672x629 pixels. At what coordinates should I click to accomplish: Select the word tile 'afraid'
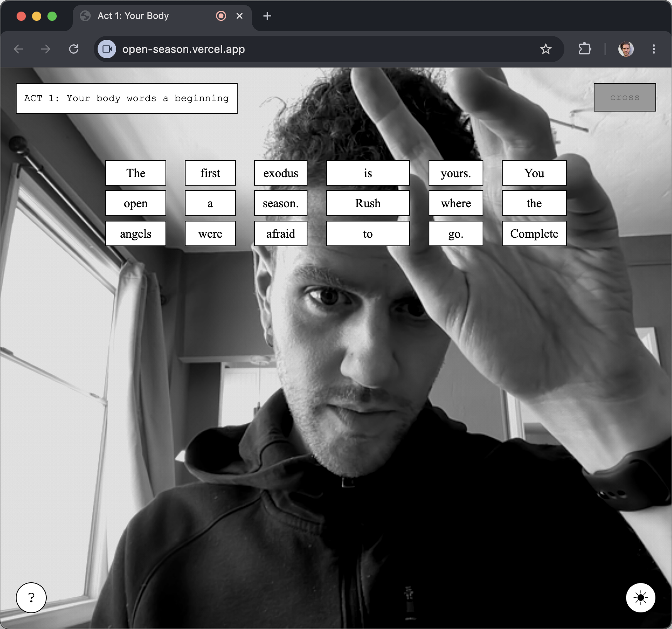[x=281, y=233]
